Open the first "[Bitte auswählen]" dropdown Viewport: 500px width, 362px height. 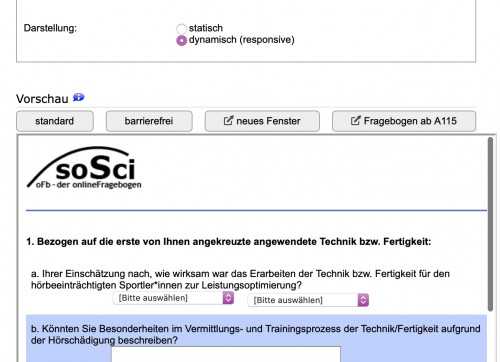click(x=173, y=298)
